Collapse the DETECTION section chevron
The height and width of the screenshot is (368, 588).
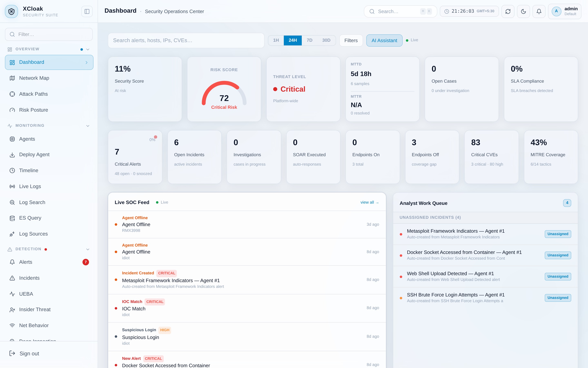(88, 249)
